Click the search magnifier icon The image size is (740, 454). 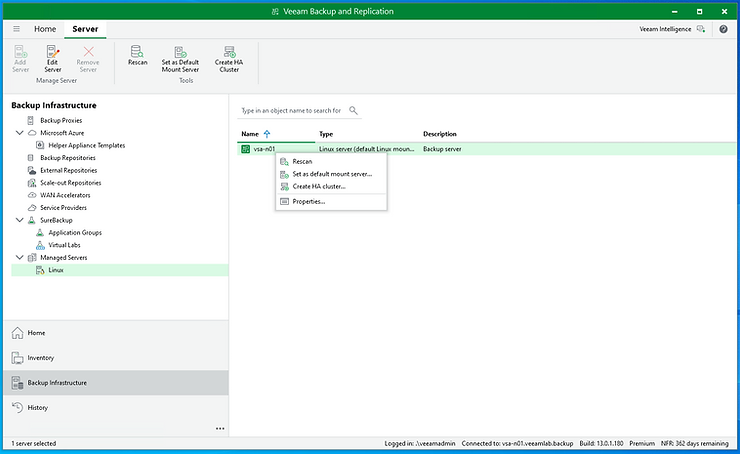[x=353, y=110]
